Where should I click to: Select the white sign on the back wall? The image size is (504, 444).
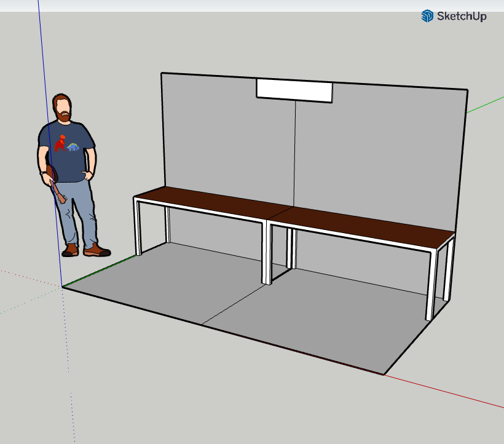[294, 90]
